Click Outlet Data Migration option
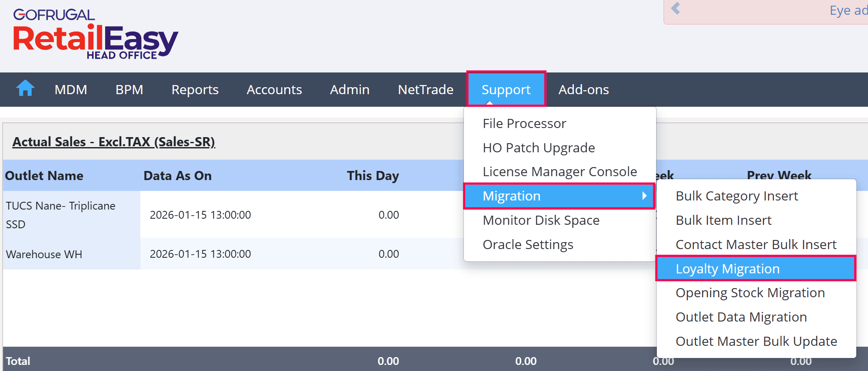This screenshot has height=371, width=868. [x=741, y=317]
